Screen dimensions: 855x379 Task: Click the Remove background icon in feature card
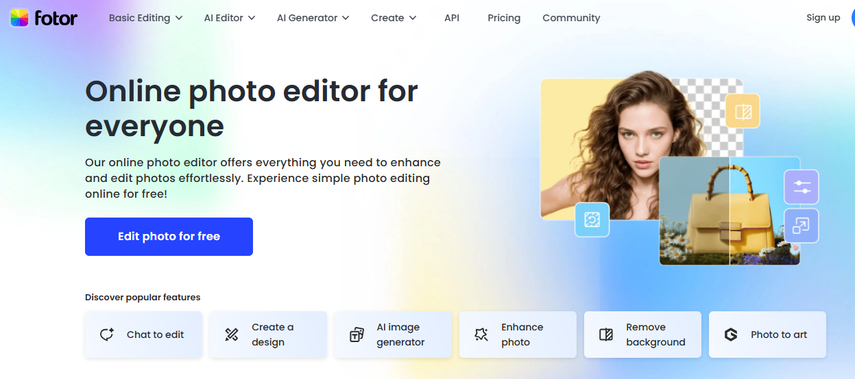pos(606,334)
